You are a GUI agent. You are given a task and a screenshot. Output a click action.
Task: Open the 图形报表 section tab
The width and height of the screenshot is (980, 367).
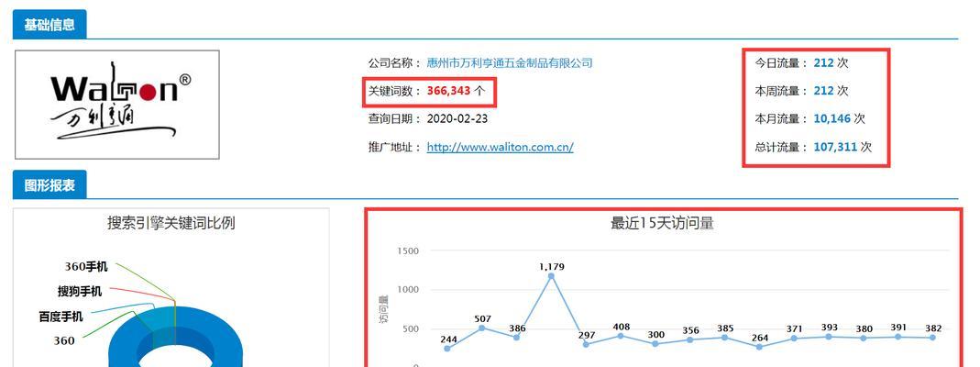tap(50, 185)
